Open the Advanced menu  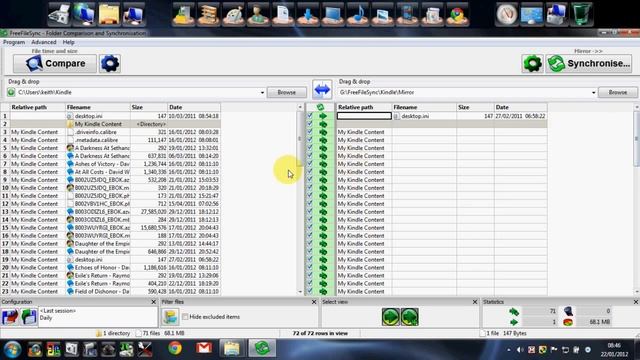[44, 42]
